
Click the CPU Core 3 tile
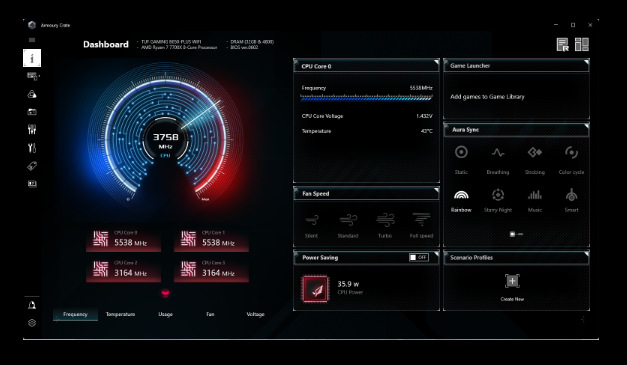coord(211,270)
